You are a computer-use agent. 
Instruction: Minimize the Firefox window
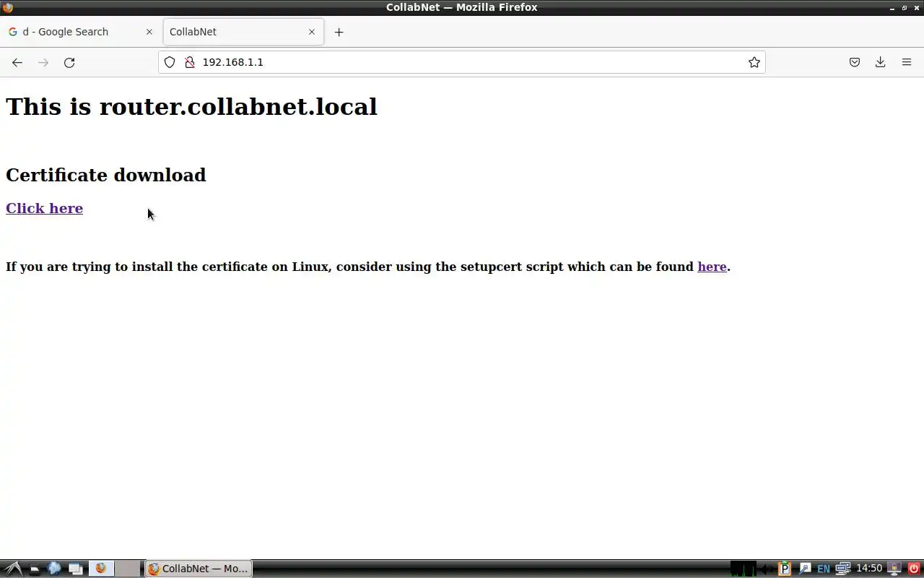[892, 7]
